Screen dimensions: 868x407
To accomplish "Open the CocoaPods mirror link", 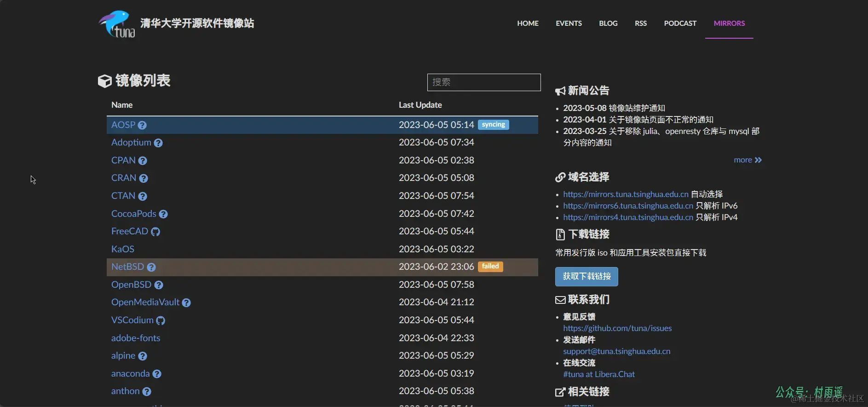I will (134, 214).
